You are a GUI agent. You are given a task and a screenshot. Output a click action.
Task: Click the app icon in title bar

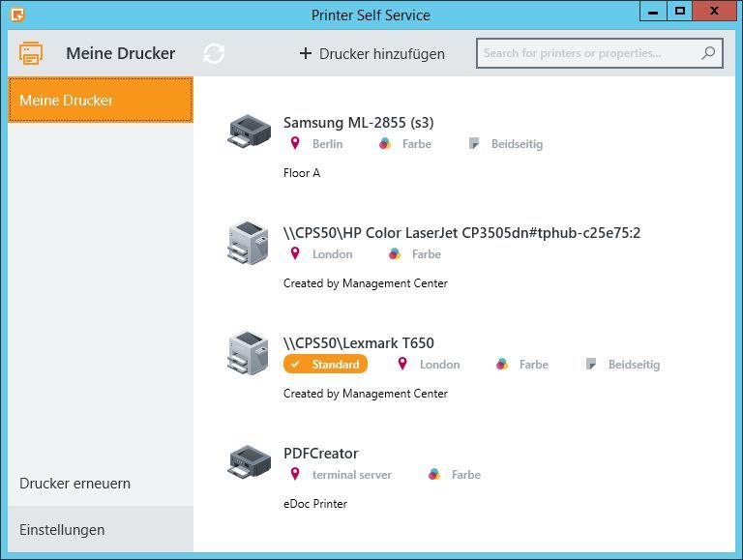click(x=17, y=15)
